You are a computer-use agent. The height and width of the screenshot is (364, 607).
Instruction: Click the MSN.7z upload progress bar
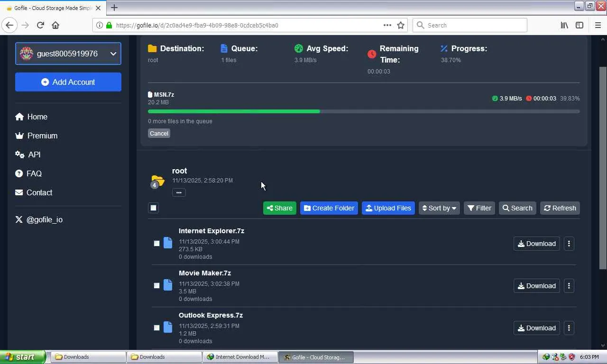(364, 111)
